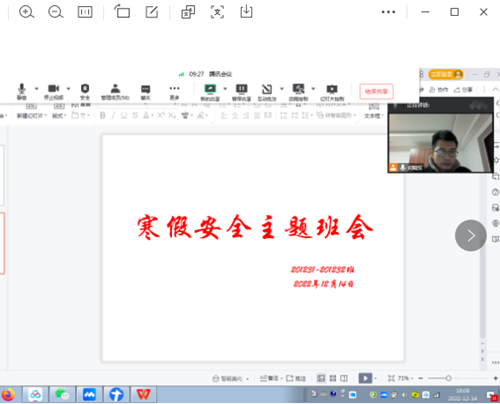Expand microphone options arrow

tap(37, 89)
